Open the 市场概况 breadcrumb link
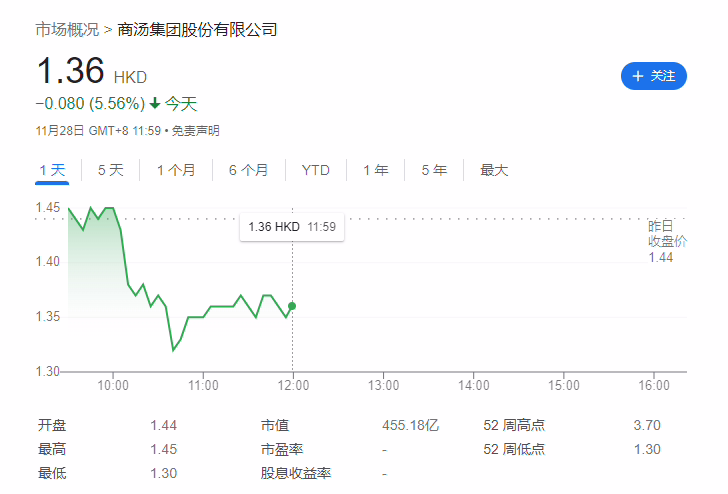728x494 pixels. pyautogui.click(x=67, y=30)
